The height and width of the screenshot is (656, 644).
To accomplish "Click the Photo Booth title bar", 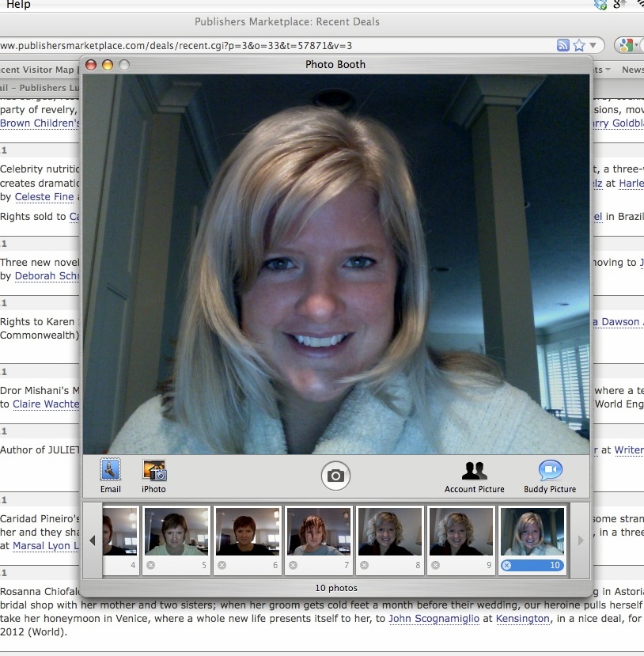I will tap(335, 64).
